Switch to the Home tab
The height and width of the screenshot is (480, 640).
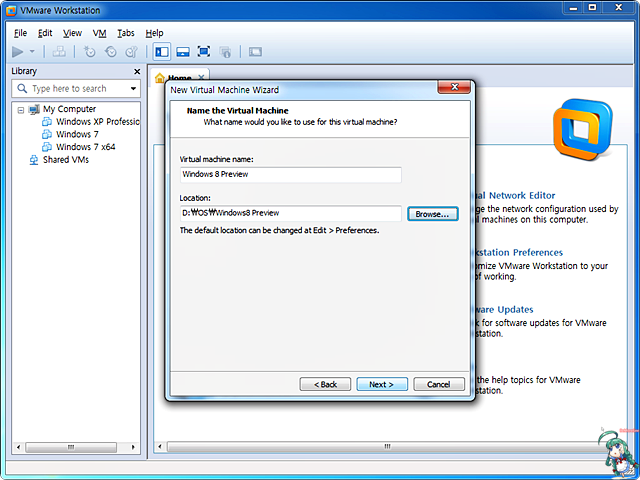point(180,78)
